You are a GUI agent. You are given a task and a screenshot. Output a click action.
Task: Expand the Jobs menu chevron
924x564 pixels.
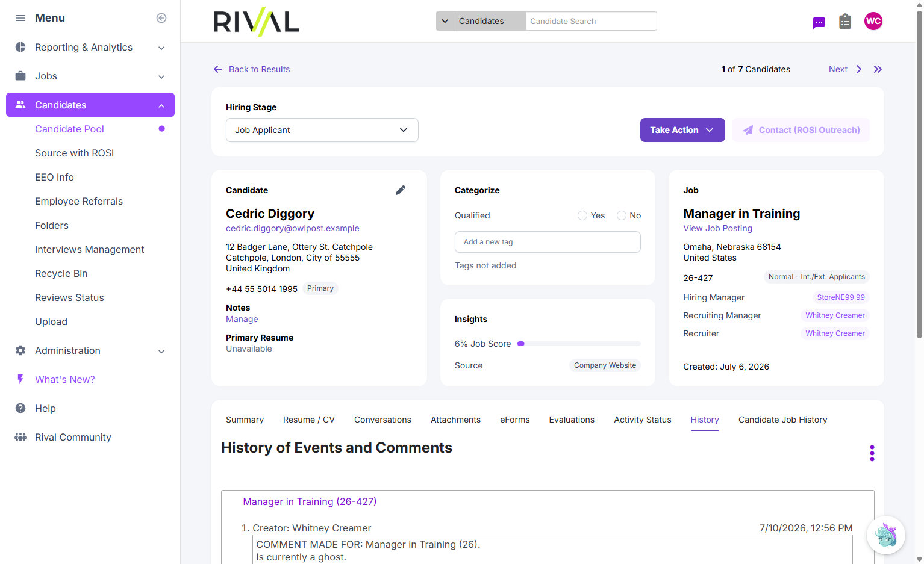[x=161, y=76]
